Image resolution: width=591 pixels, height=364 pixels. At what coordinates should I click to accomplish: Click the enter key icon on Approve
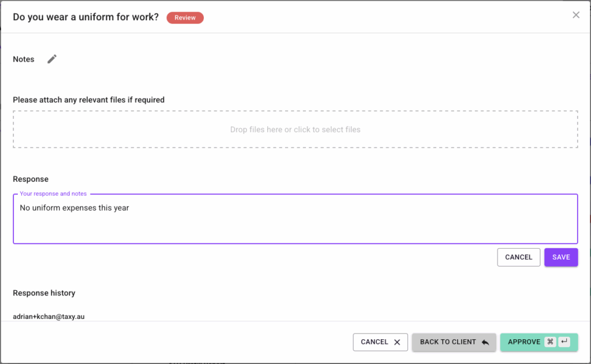point(564,342)
